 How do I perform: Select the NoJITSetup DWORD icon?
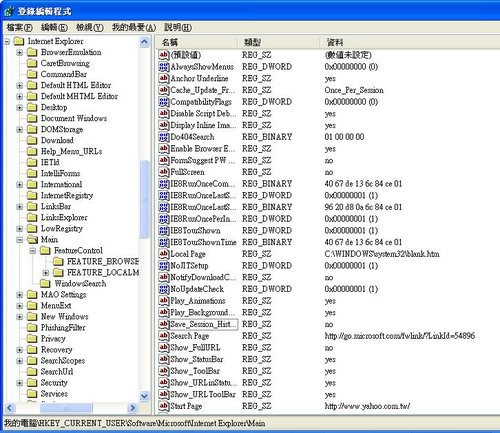coord(164,266)
